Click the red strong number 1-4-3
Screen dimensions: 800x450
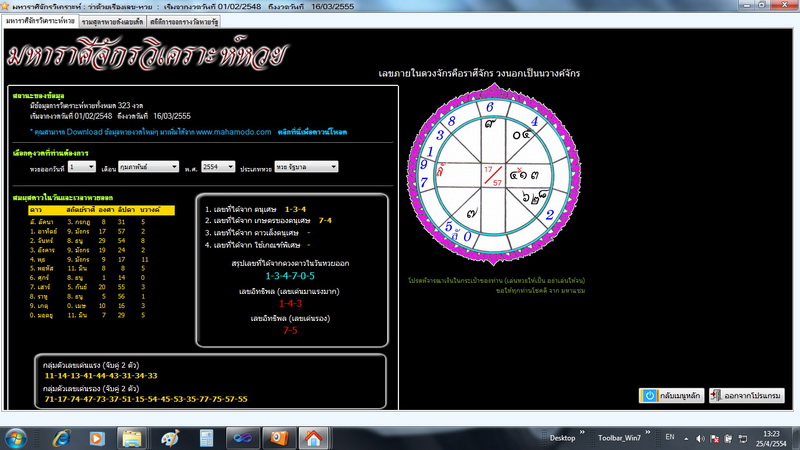click(x=290, y=304)
